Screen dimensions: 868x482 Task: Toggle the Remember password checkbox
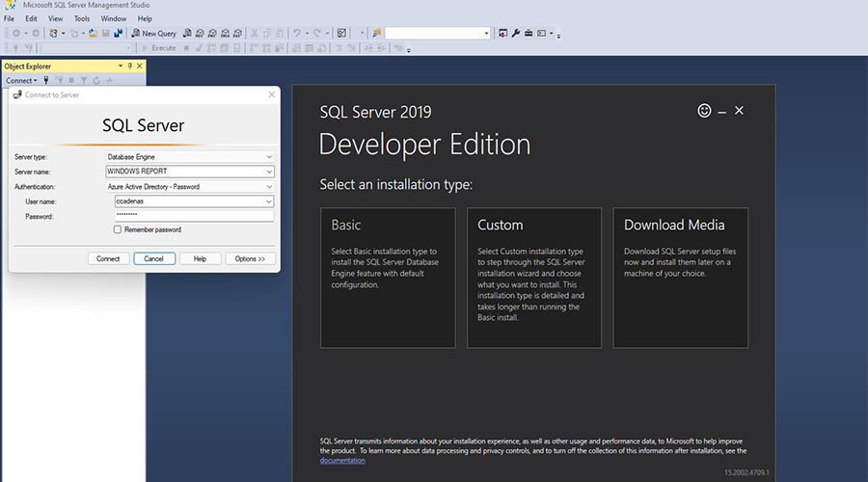pos(118,229)
